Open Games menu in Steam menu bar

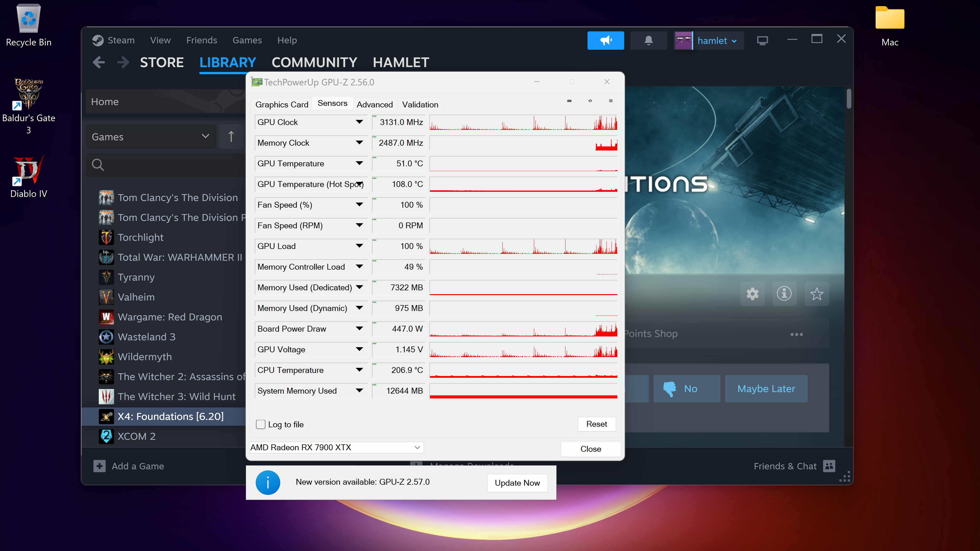point(247,40)
